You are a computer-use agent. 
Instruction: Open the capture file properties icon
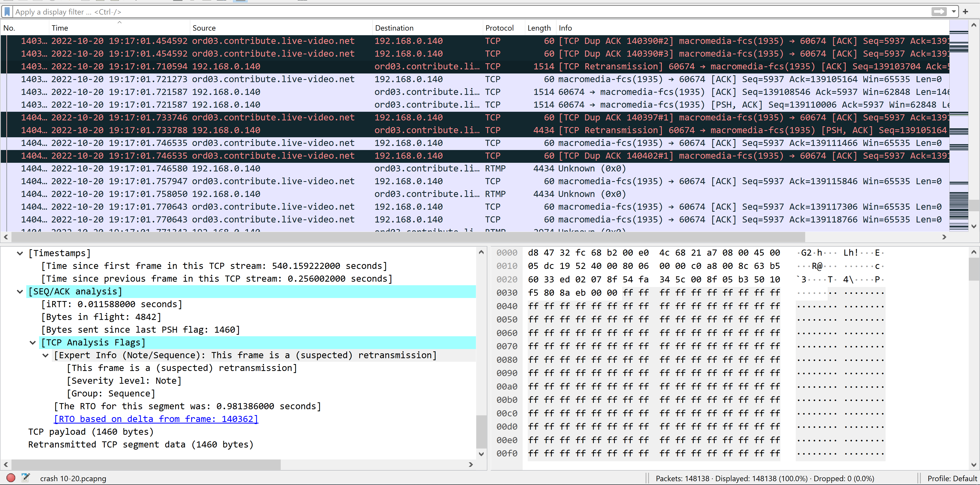(26, 478)
